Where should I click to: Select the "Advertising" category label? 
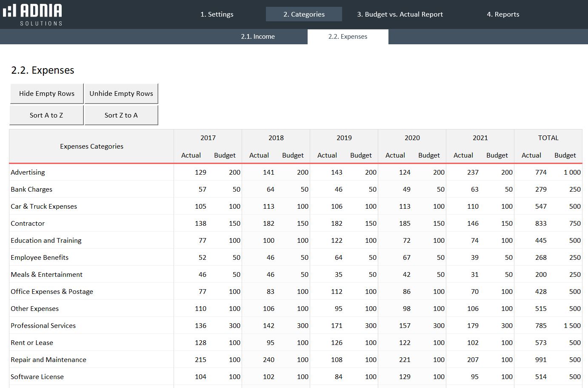pyautogui.click(x=28, y=172)
